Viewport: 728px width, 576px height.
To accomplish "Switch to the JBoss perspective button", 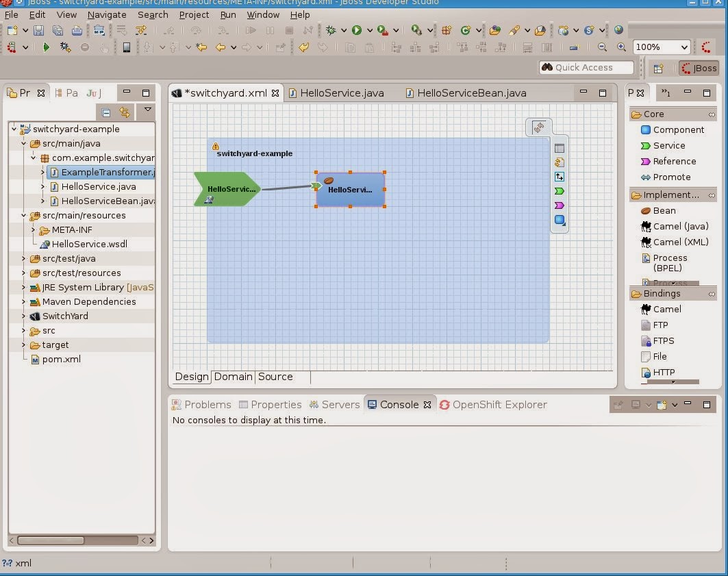I will [699, 68].
